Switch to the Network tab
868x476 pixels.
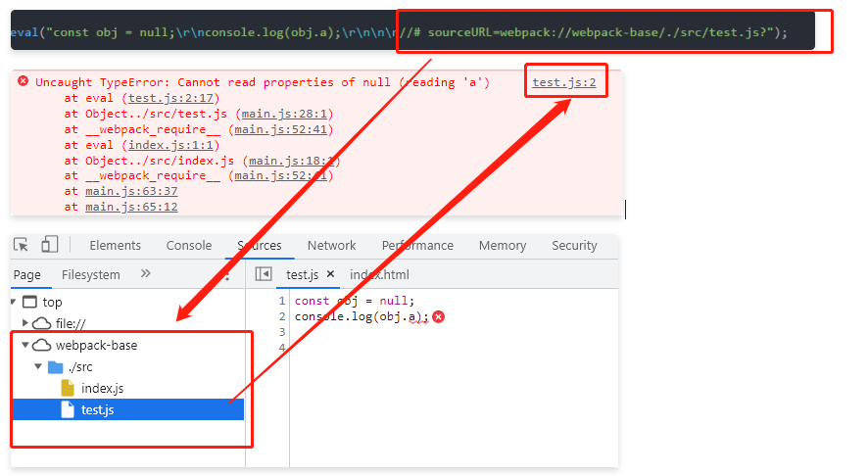click(331, 245)
